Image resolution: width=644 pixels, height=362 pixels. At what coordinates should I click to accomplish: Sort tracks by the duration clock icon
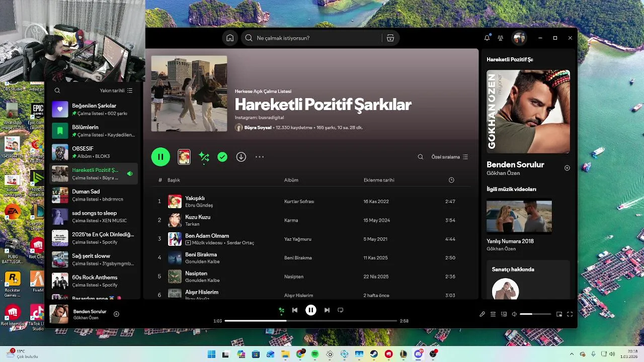click(x=451, y=180)
